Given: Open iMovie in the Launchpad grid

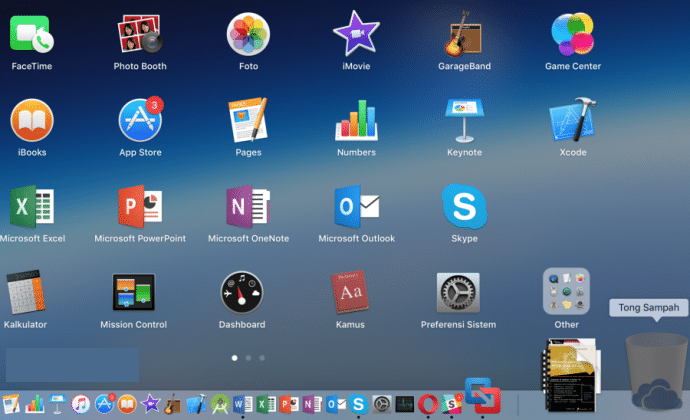Looking at the screenshot, I should pyautogui.click(x=356, y=34).
